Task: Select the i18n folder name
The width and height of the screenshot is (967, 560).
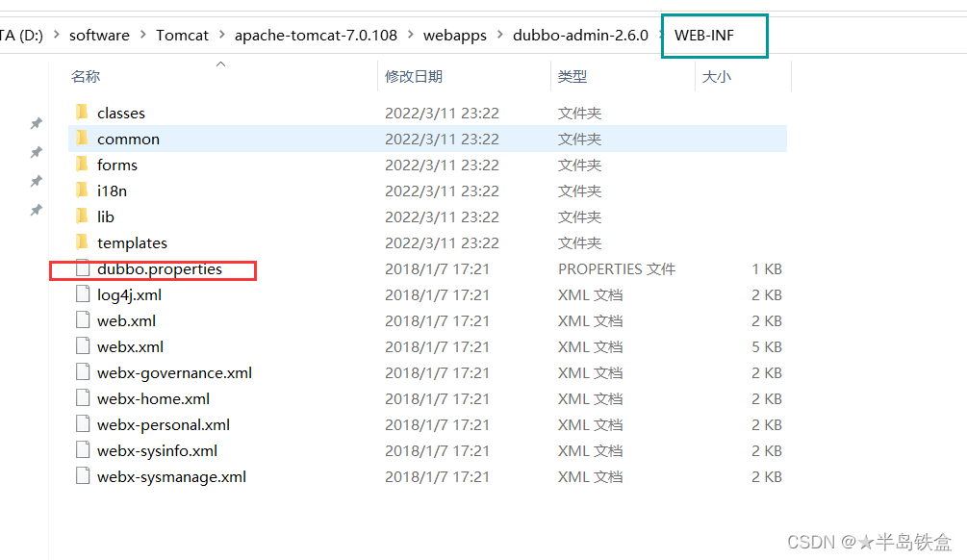Action: coord(112,191)
